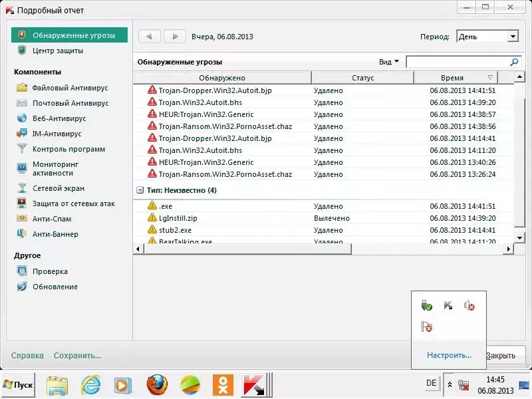Select Trojan-Ransom.Win32.PornoAsset.chaz row at 14:38:56
532x399 pixels.
324,126
